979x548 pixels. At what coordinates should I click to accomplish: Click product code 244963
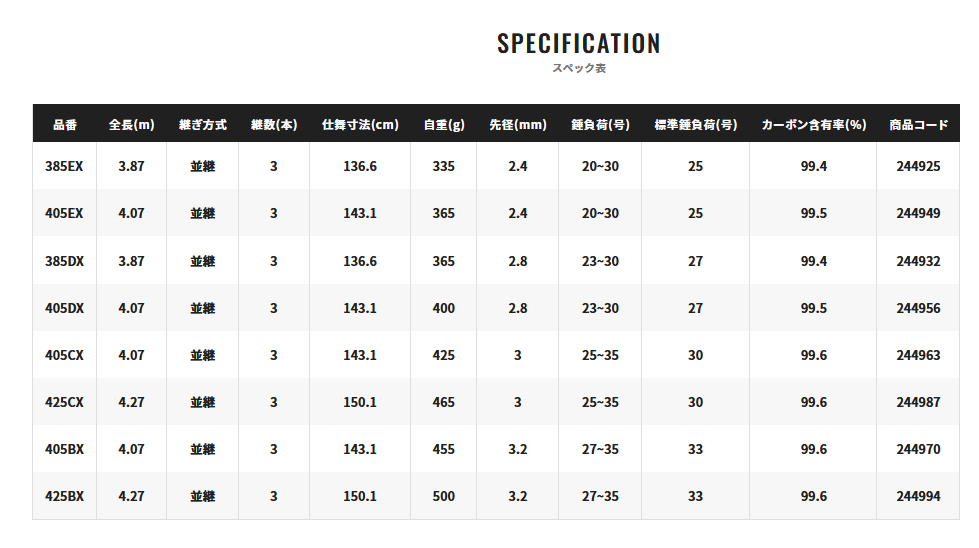(x=918, y=355)
